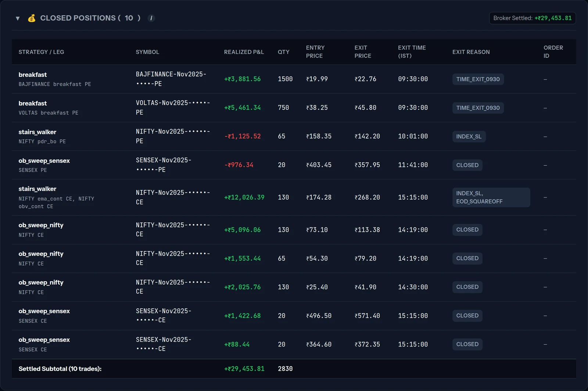The image size is (588, 391).
Task: Collapse the Closed Positions section triangle
Action: pyautogui.click(x=18, y=18)
